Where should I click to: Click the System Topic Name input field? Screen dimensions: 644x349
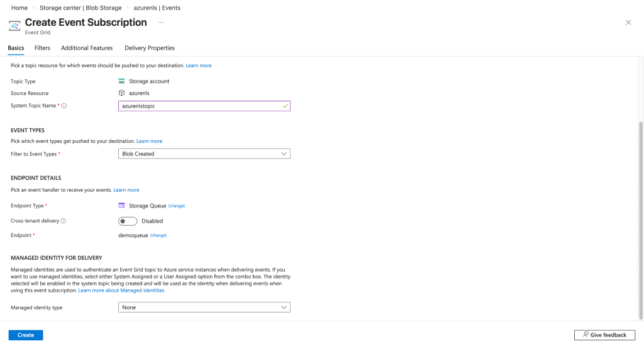(x=204, y=106)
